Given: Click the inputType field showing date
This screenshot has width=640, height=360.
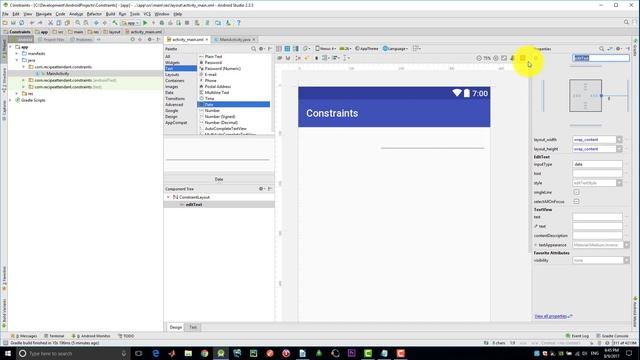Looking at the screenshot, I should coord(597,164).
